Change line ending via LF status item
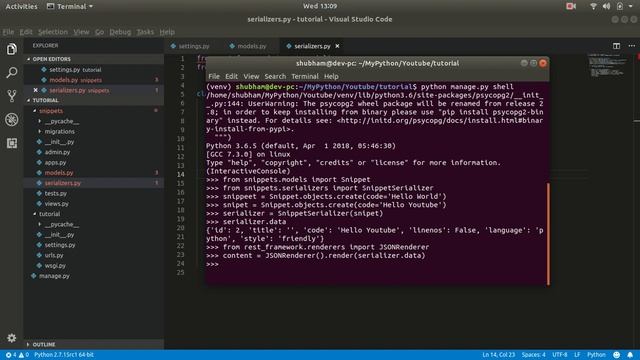This screenshot has width=640, height=360. pos(577,355)
